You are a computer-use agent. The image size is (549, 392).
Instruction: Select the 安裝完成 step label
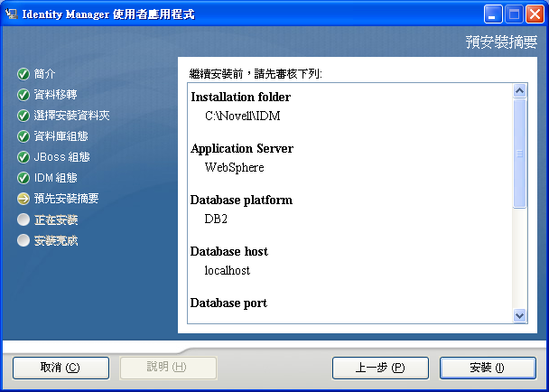(x=56, y=240)
